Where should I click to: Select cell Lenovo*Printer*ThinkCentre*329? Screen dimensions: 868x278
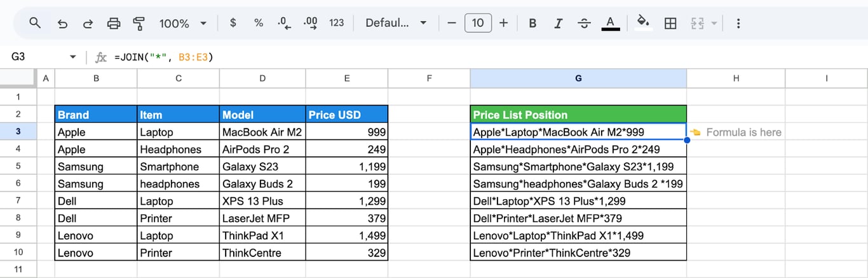(x=578, y=252)
